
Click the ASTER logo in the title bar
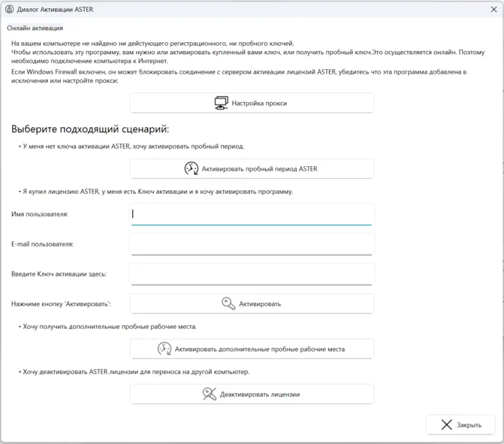click(x=10, y=9)
